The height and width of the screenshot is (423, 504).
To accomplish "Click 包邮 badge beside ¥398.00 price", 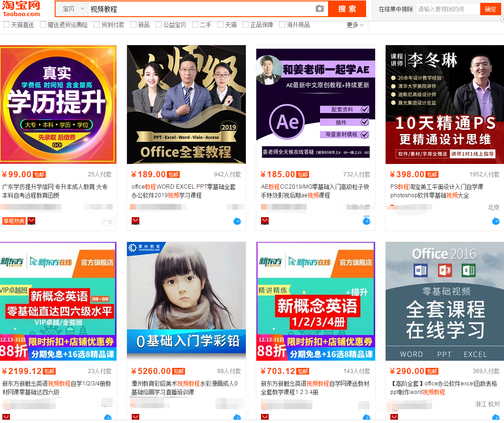I will tap(432, 174).
